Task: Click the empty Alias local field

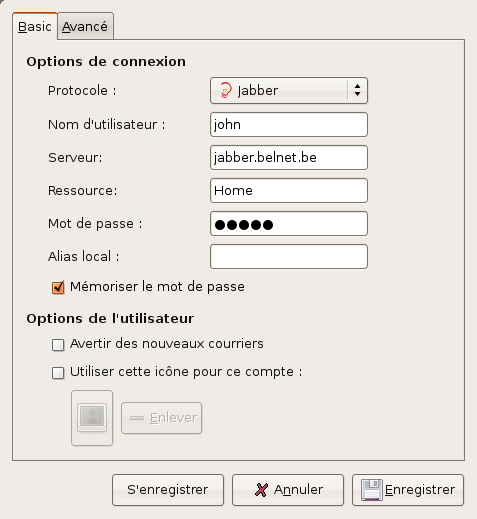Action: click(289, 256)
